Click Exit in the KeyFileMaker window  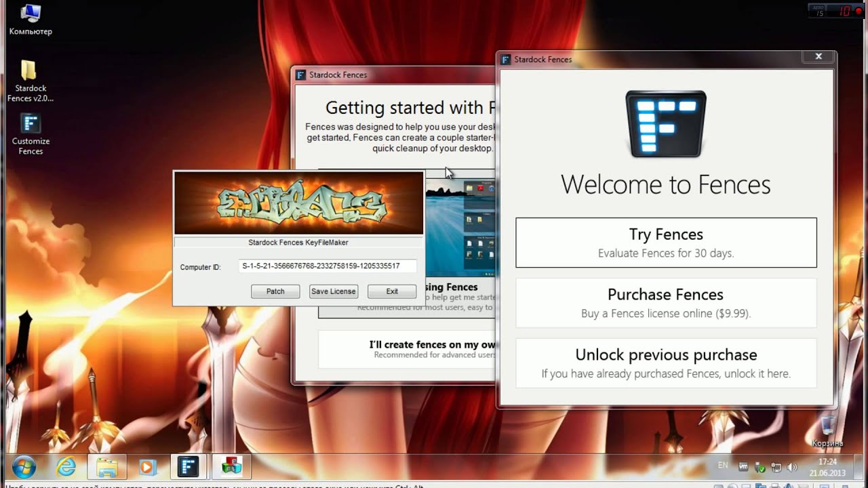coord(392,291)
